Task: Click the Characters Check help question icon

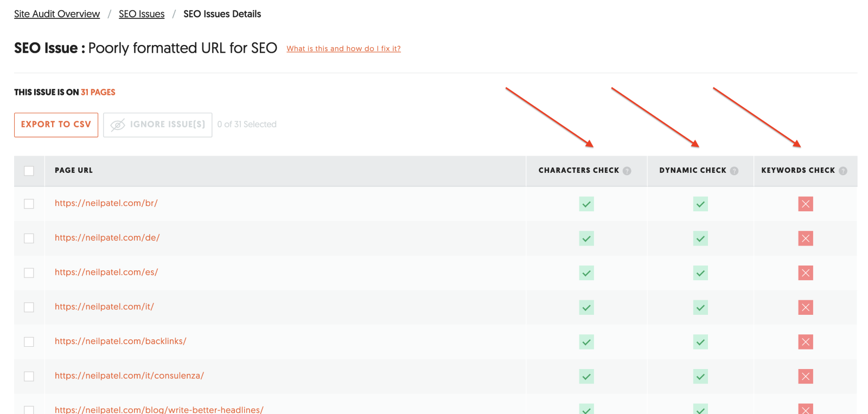Action: 627,171
